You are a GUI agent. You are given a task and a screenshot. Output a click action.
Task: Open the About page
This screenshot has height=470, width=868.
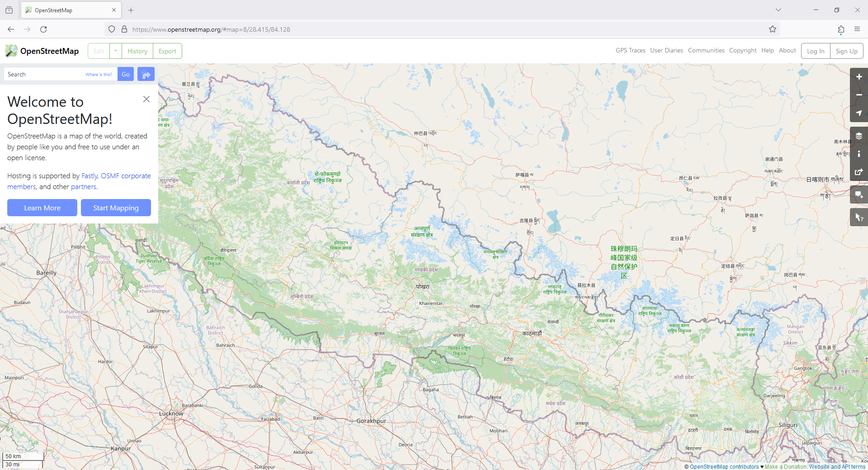[787, 50]
